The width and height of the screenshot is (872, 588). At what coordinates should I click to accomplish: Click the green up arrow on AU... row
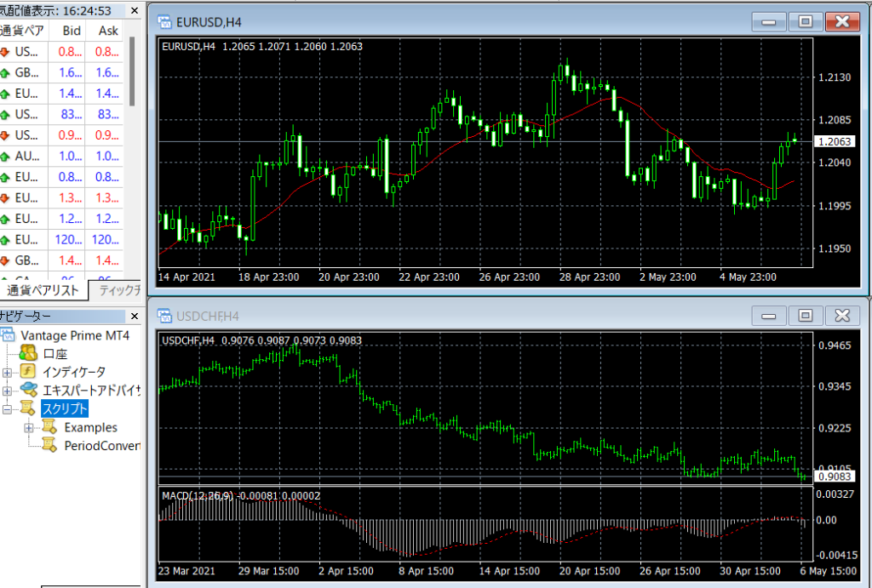(8, 157)
